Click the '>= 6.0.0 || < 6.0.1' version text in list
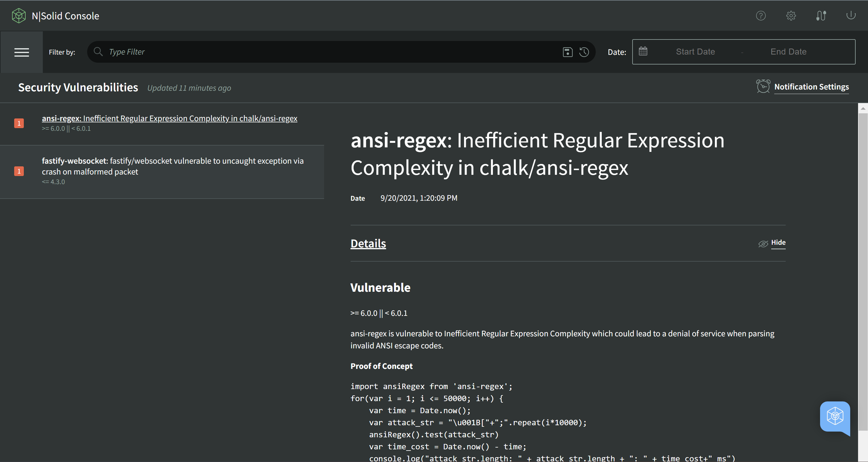Image resolution: width=868 pixels, height=462 pixels. [x=66, y=129]
